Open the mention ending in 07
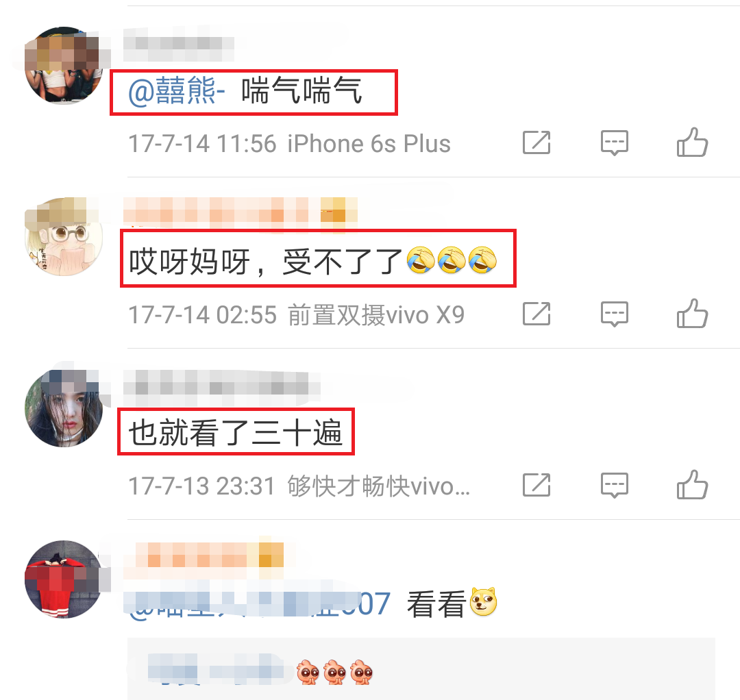The height and width of the screenshot is (700, 740). point(258,604)
